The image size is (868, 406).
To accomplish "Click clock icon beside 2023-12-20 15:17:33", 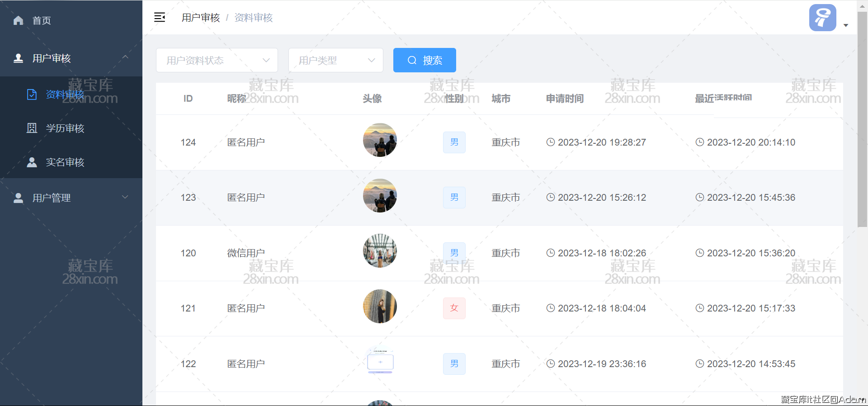I will [699, 308].
